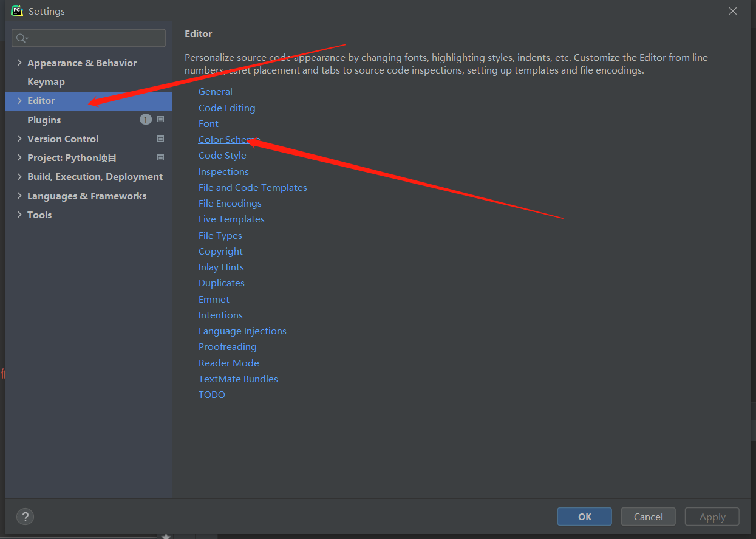Open the Code Style link
Screen dimensions: 756x539
pos(222,155)
